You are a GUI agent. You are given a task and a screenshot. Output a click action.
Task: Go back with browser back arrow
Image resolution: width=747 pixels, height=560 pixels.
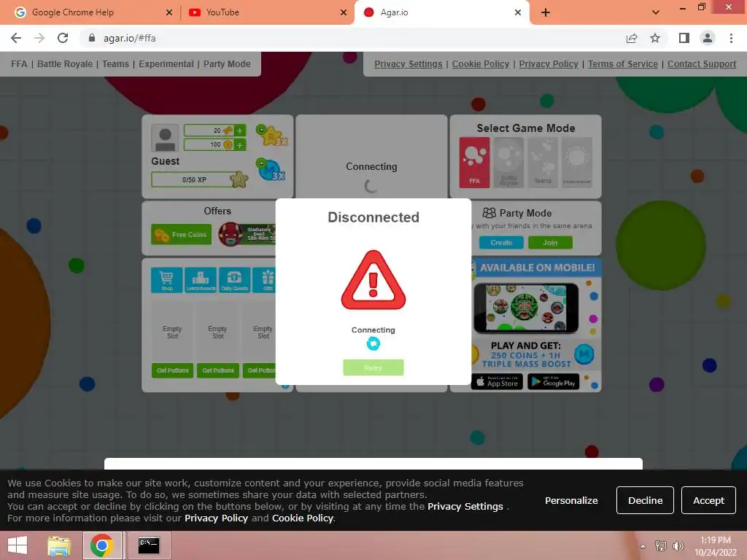(16, 38)
